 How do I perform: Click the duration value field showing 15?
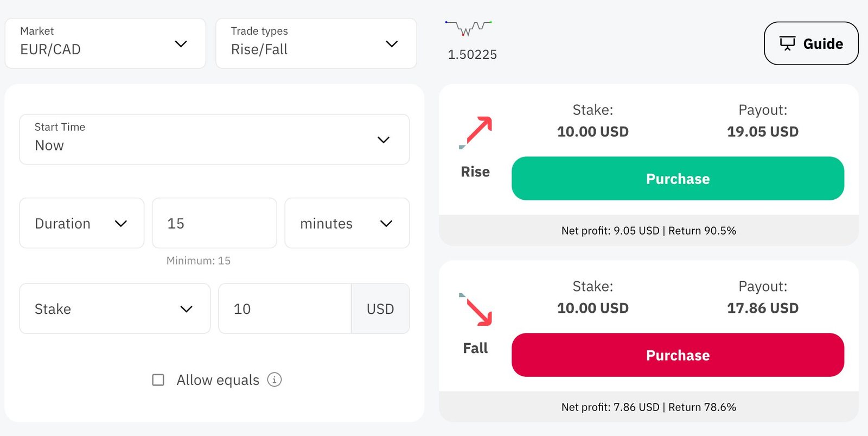pyautogui.click(x=214, y=223)
